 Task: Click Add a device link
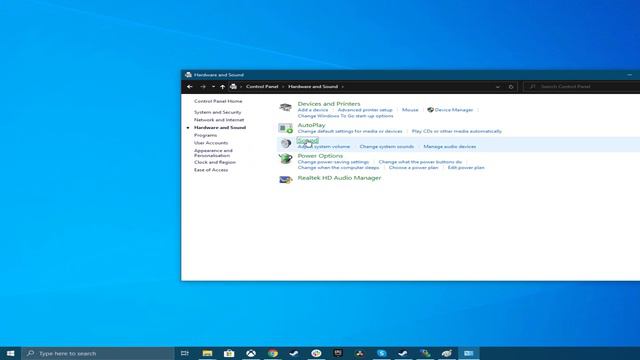pos(313,110)
